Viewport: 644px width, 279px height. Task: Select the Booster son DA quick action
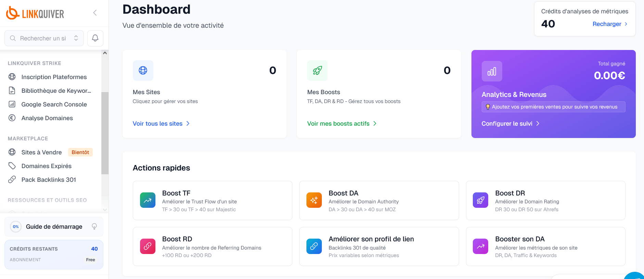[546, 246]
